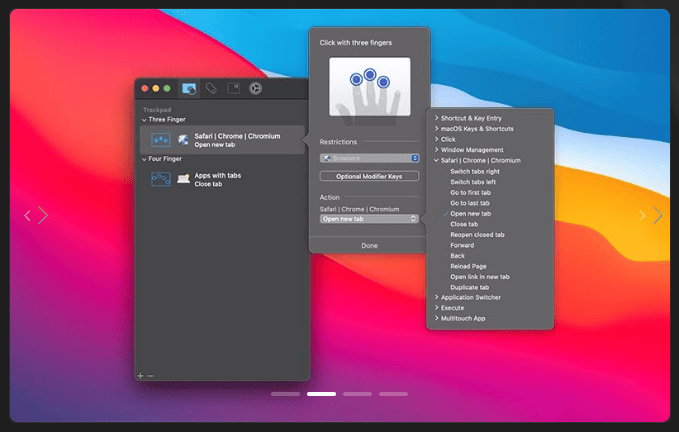Choose Switch tabs right action
Image resolution: width=679 pixels, height=432 pixels.
click(475, 171)
